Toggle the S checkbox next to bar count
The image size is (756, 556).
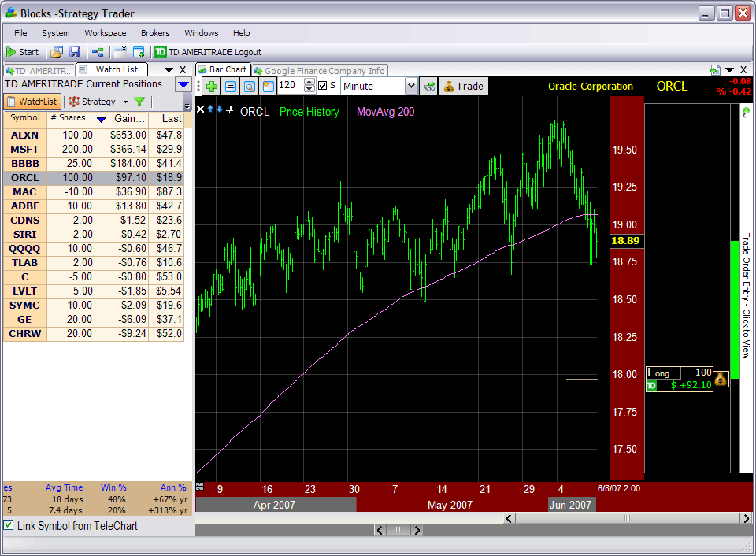[x=323, y=86]
